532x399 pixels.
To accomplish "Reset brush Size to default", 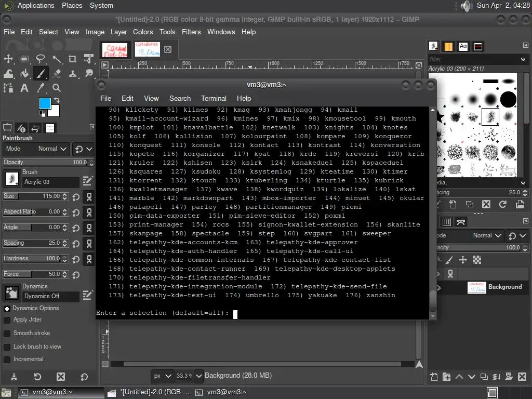I will (76, 197).
